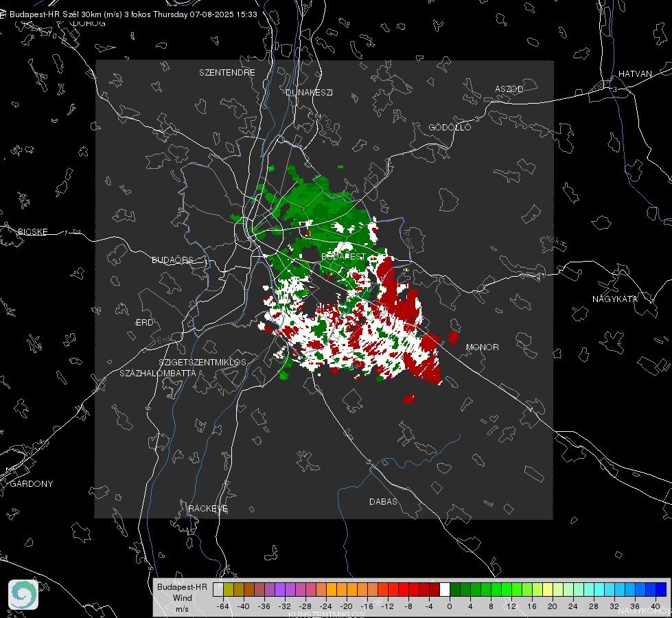Click the dark blue last swatch of the legend
The image size is (672, 618).
coord(661,589)
